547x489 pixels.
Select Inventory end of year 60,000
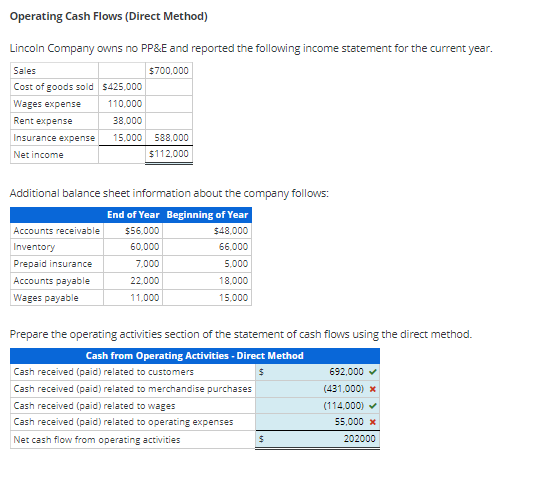point(145,247)
